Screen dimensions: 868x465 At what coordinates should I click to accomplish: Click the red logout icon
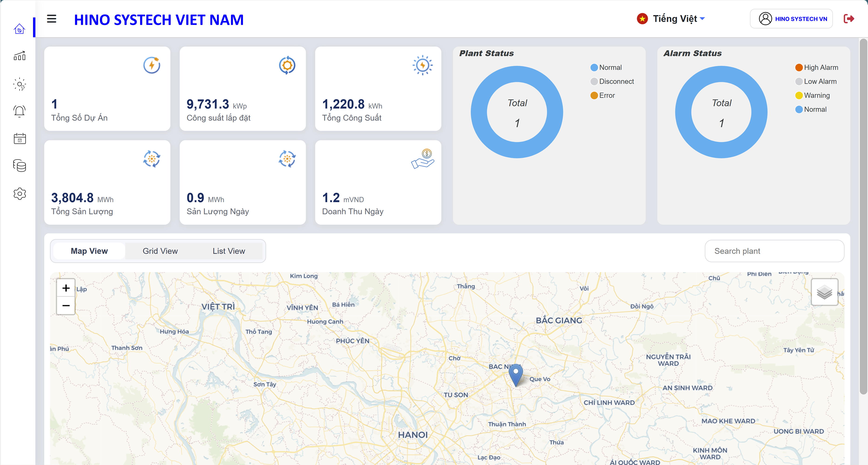[848, 19]
